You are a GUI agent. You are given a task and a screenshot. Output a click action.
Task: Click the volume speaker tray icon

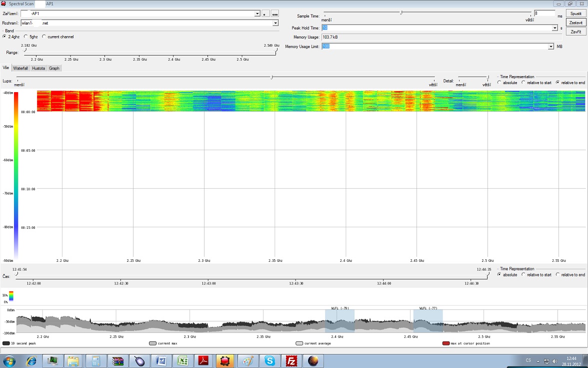(555, 361)
